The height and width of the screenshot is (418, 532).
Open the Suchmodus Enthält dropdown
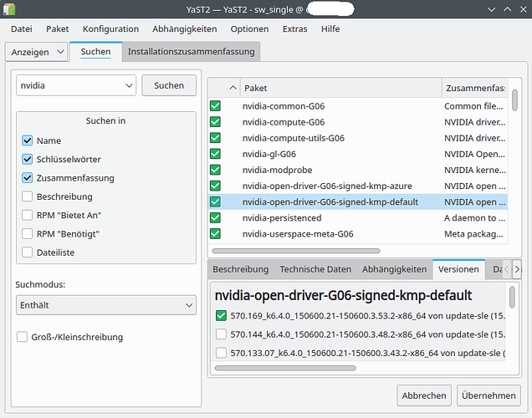click(106, 305)
